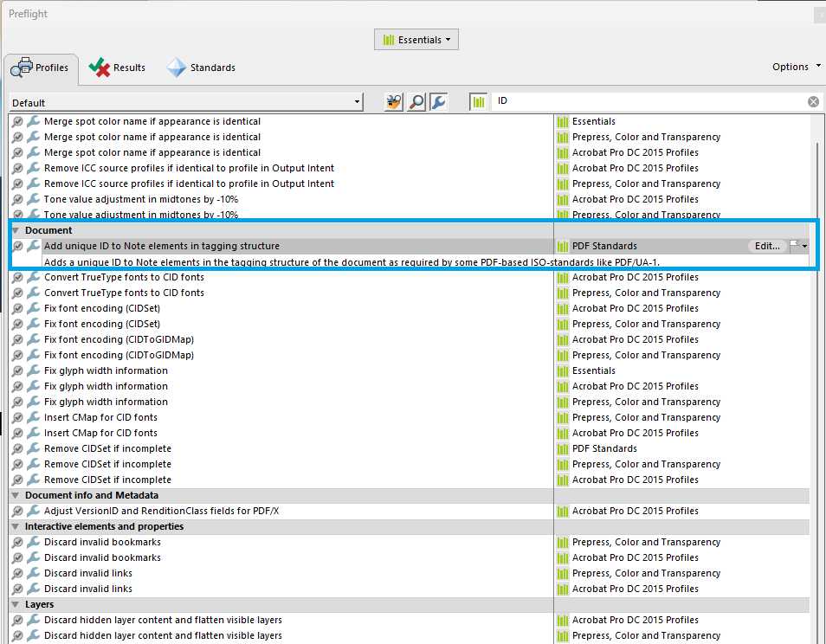Viewport: 826px width, 644px height.
Task: Select the profiles icon button in toolbar
Action: [x=394, y=102]
